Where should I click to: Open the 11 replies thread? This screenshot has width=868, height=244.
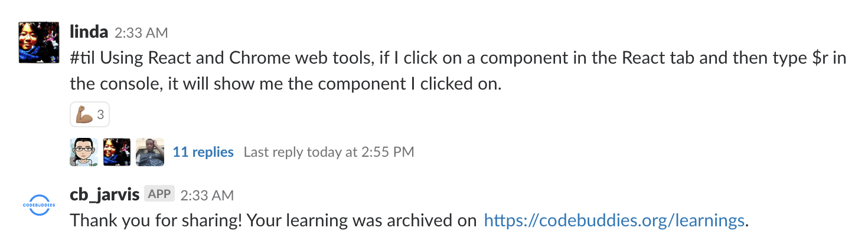pyautogui.click(x=203, y=152)
